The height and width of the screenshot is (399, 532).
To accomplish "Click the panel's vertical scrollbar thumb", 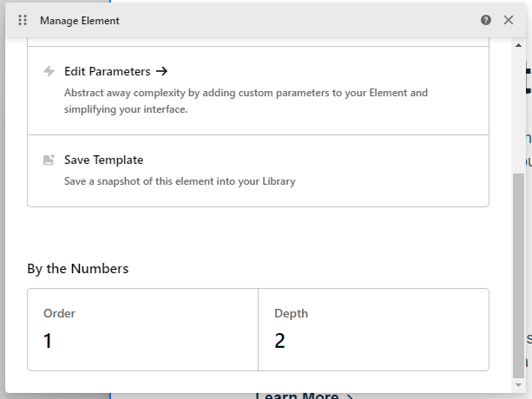I will coord(518,273).
